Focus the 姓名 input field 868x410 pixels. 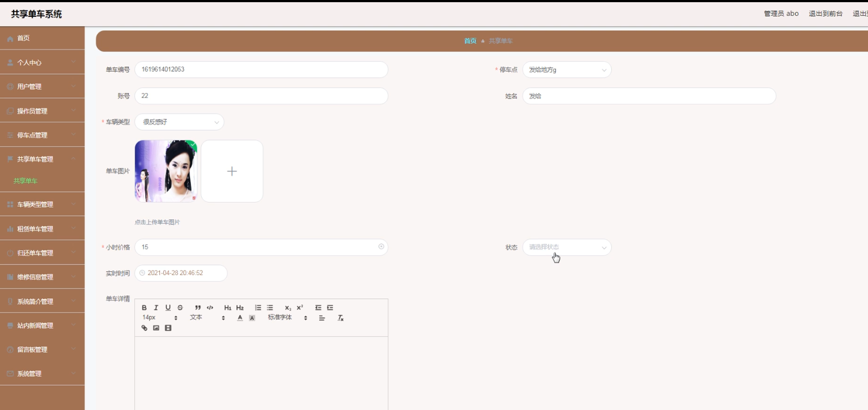pyautogui.click(x=649, y=96)
